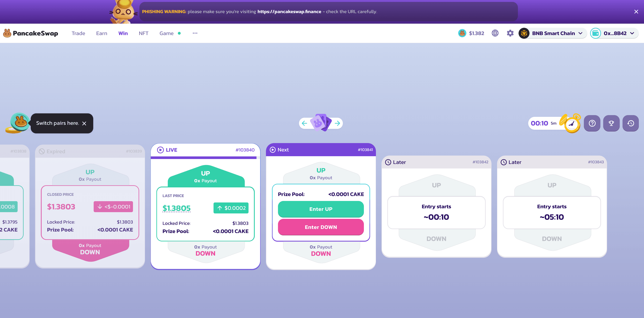Click the live round progress bar
The image size is (644, 318).
tap(204, 158)
